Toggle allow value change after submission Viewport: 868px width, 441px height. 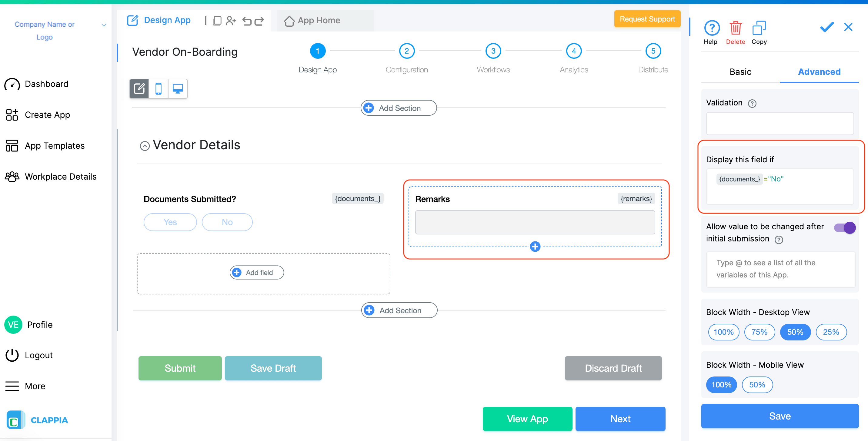coord(844,228)
